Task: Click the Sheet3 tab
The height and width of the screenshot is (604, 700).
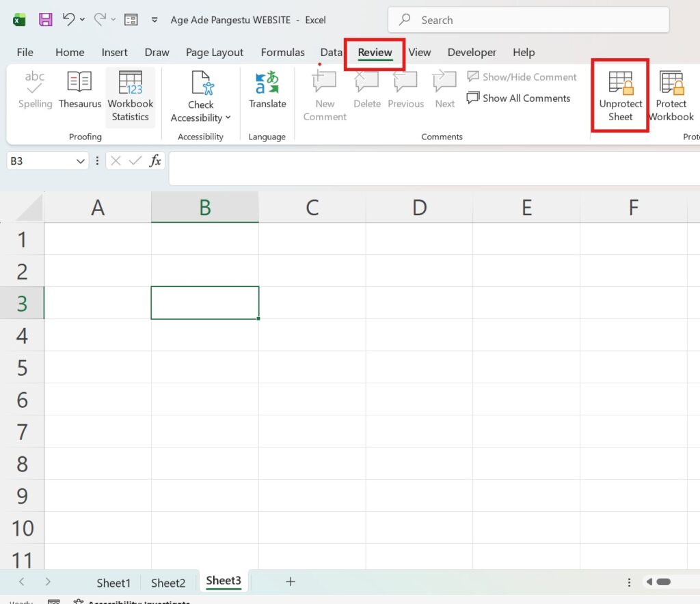Action: click(x=224, y=581)
